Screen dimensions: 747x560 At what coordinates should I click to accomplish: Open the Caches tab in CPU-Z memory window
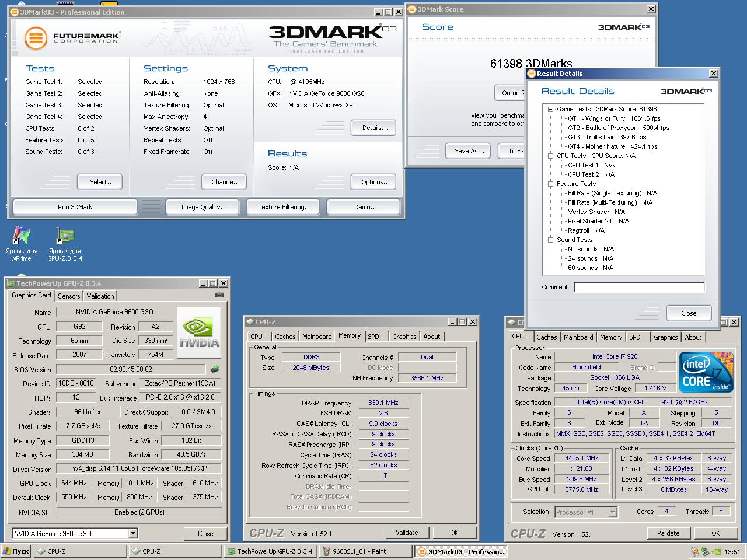click(285, 337)
